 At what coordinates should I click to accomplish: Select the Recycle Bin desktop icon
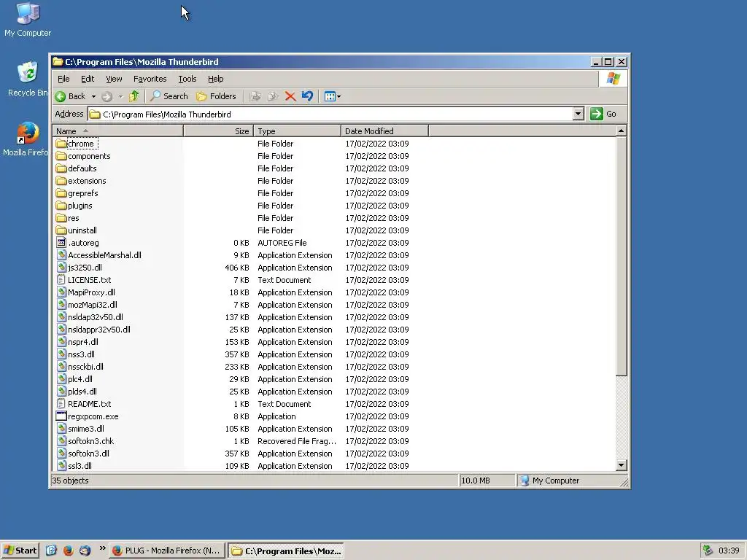coord(28,79)
